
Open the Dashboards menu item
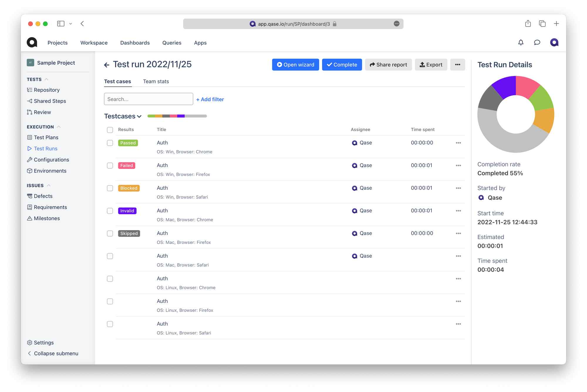pos(135,43)
